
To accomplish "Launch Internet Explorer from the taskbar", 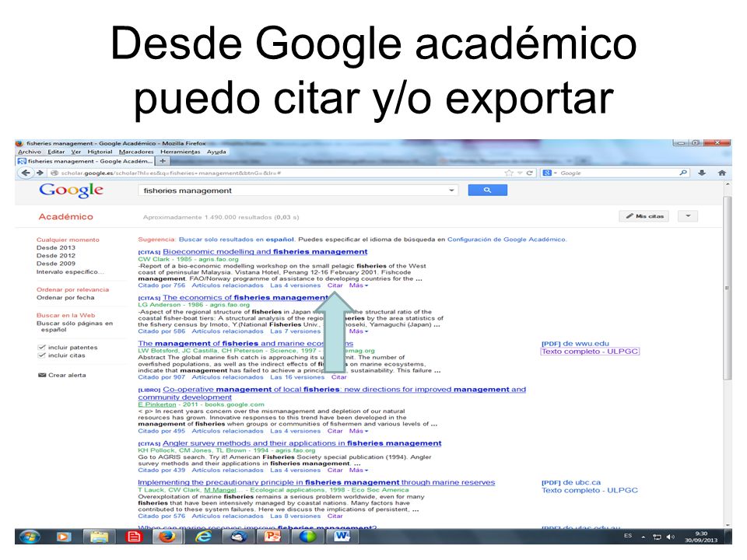I will 203,537.
